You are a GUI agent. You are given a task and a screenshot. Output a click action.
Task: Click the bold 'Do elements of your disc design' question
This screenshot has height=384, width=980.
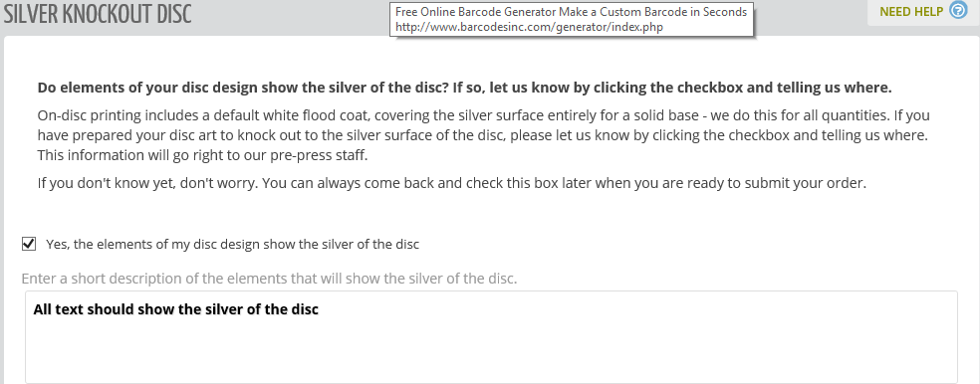[464, 88]
